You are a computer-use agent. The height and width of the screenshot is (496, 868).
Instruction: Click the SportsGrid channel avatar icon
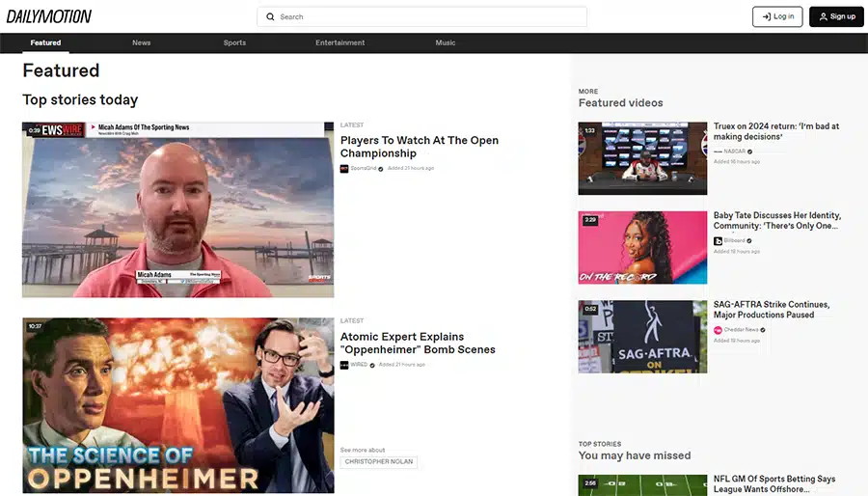(344, 168)
